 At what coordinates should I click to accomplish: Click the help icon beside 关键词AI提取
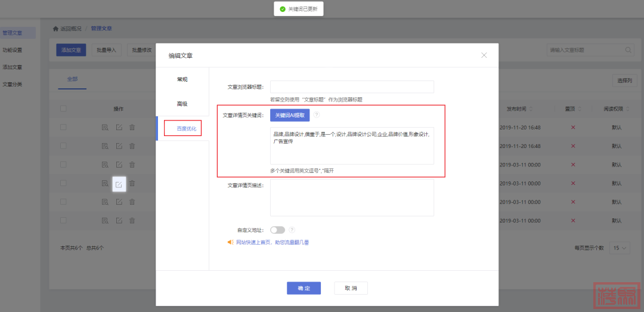317,115
